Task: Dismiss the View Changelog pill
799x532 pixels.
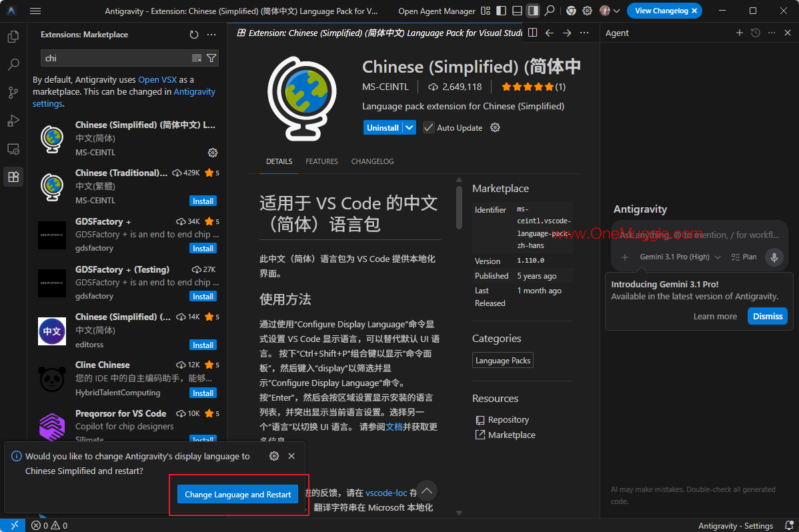Action: tap(694, 11)
